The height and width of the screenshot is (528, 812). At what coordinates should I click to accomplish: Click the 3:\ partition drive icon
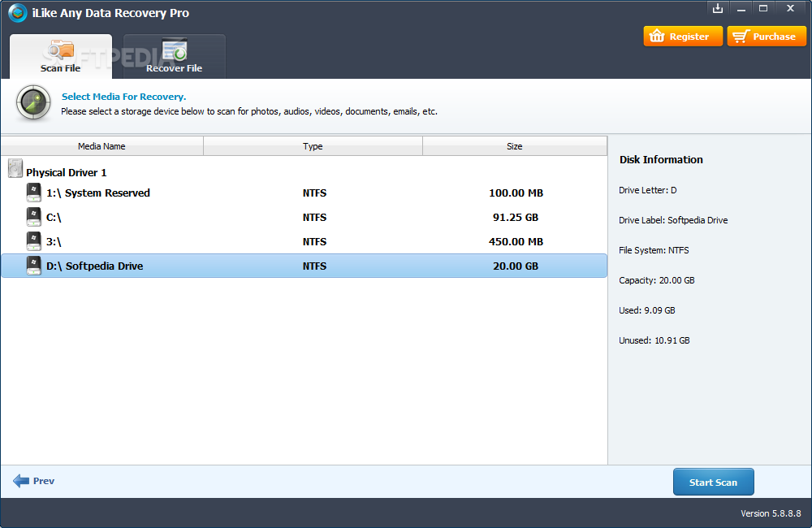click(x=33, y=241)
